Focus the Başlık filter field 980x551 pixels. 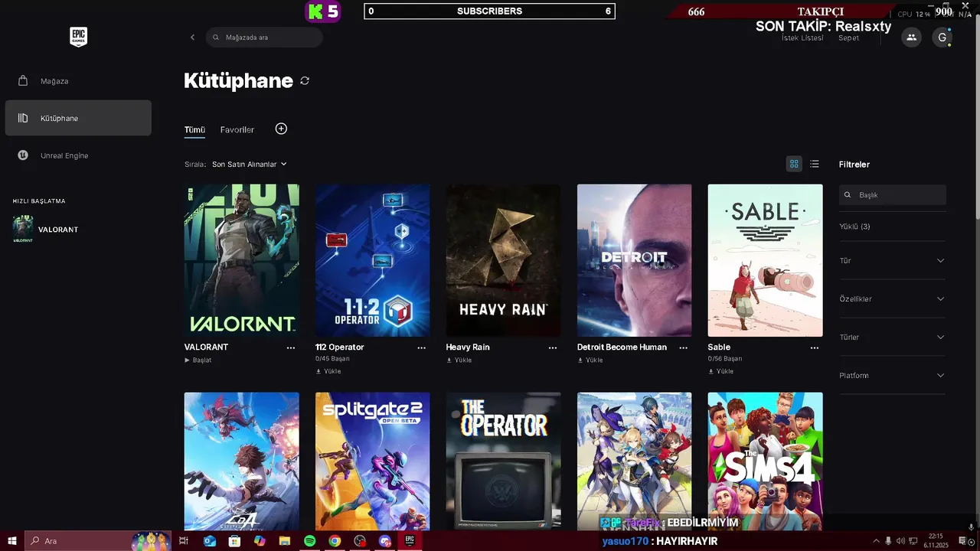(x=893, y=195)
